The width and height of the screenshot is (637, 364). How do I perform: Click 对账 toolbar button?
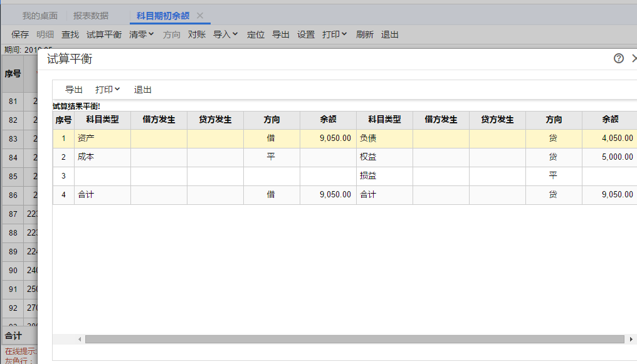[197, 34]
